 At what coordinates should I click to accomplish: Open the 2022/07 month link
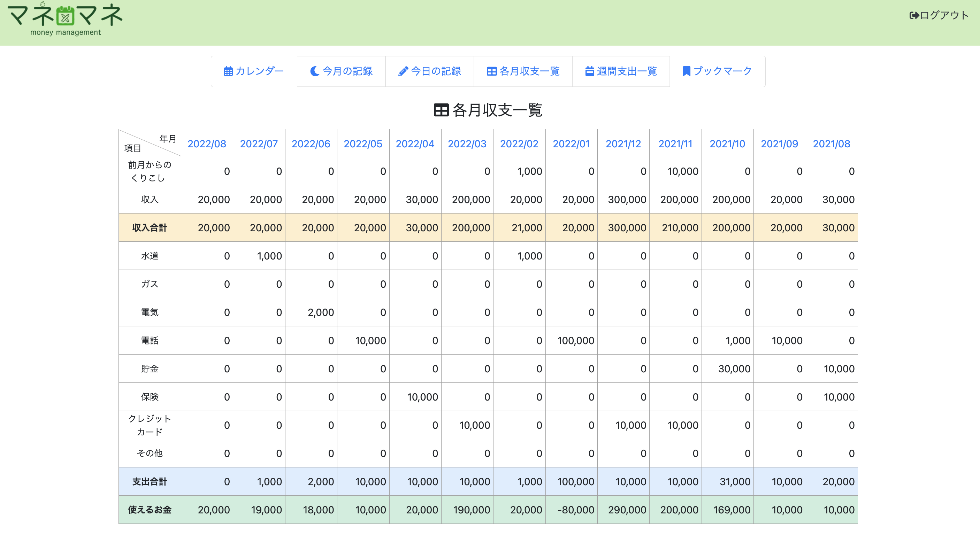coord(259,144)
